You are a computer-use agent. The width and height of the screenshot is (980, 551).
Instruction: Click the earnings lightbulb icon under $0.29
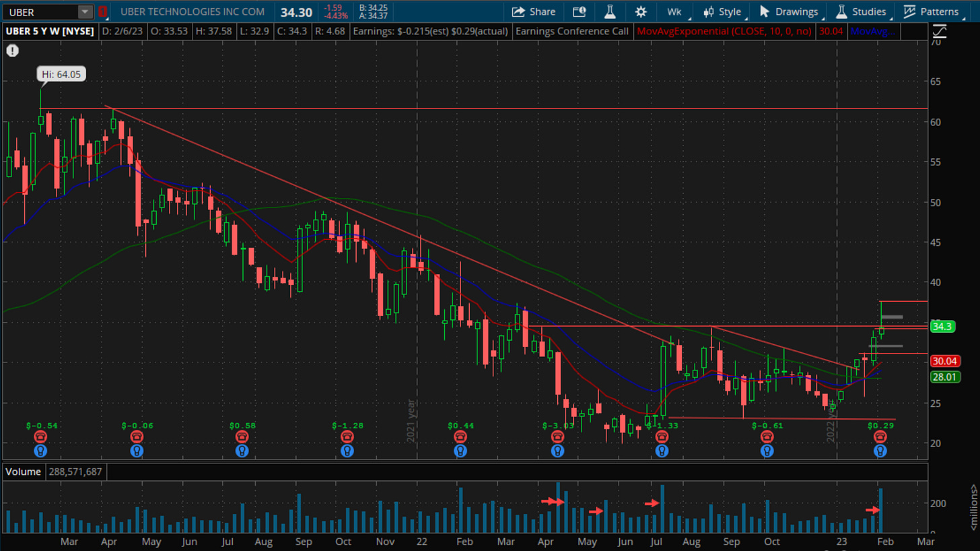point(880,451)
